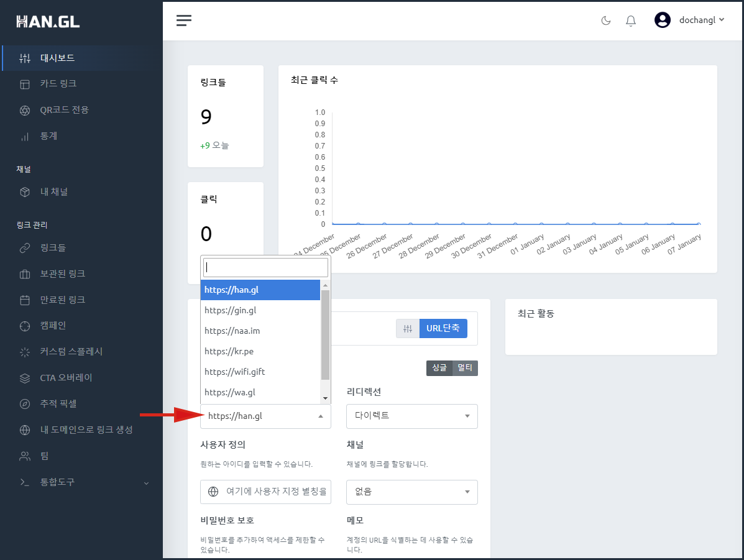Image resolution: width=744 pixels, height=560 pixels.
Task: Expand the 통합도구 chevron
Action: coord(146,483)
